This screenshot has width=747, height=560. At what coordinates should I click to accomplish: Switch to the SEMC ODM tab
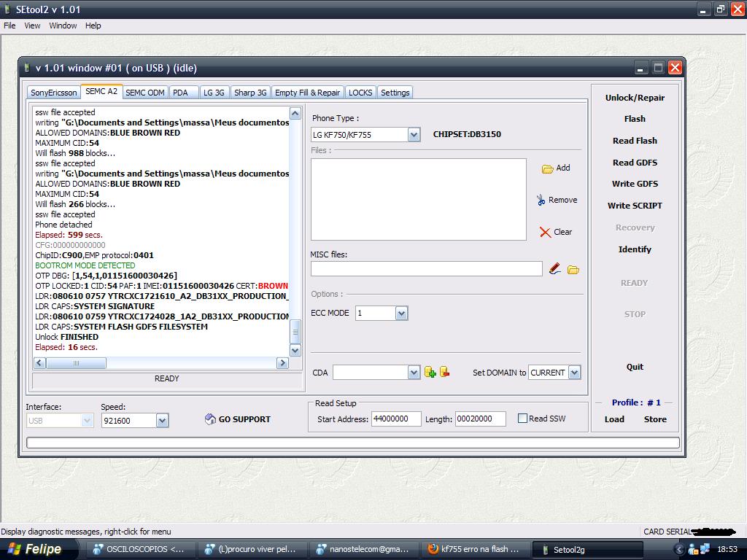pos(145,93)
